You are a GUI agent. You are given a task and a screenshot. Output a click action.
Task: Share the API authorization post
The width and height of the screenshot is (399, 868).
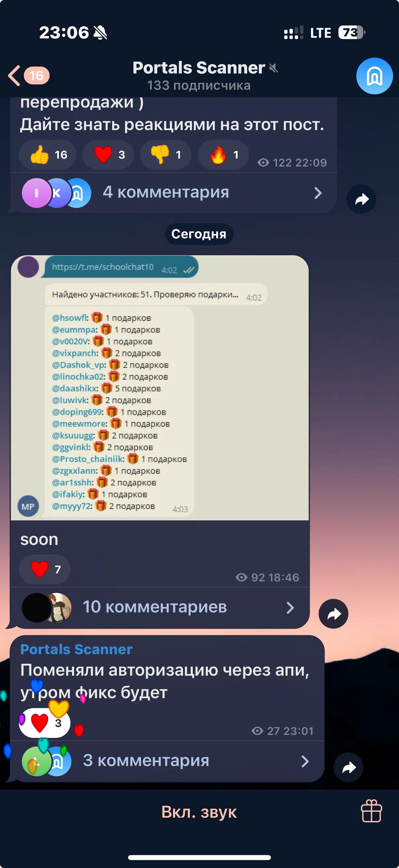[x=348, y=767]
